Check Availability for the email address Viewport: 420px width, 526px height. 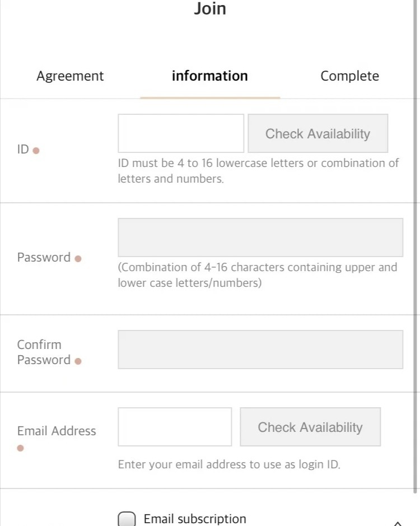tap(310, 427)
